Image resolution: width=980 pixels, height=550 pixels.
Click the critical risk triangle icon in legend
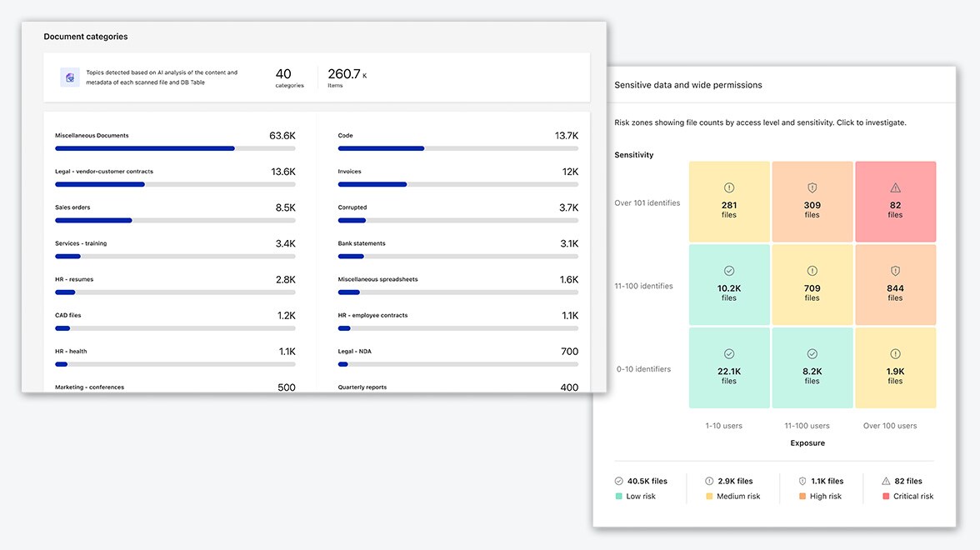click(886, 481)
